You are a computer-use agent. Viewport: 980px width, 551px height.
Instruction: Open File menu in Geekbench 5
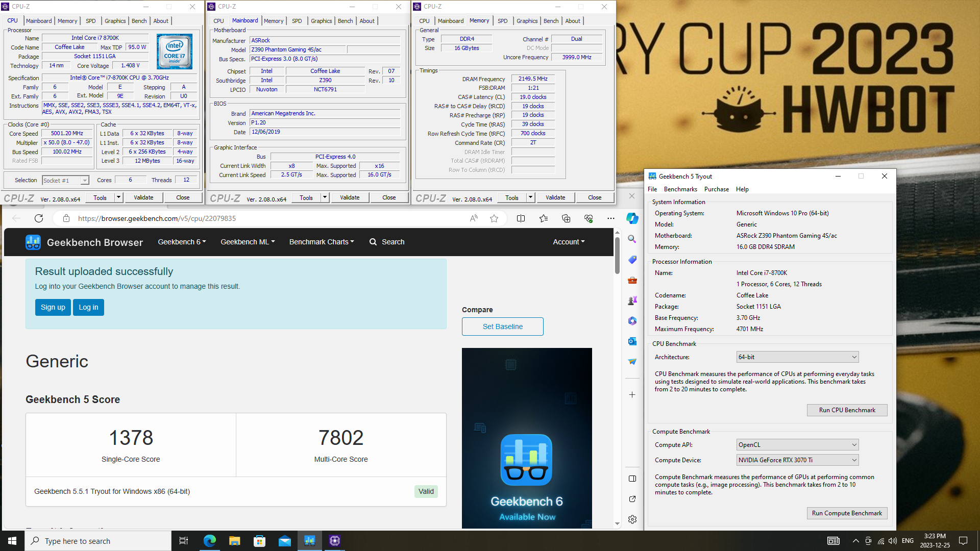coord(652,189)
